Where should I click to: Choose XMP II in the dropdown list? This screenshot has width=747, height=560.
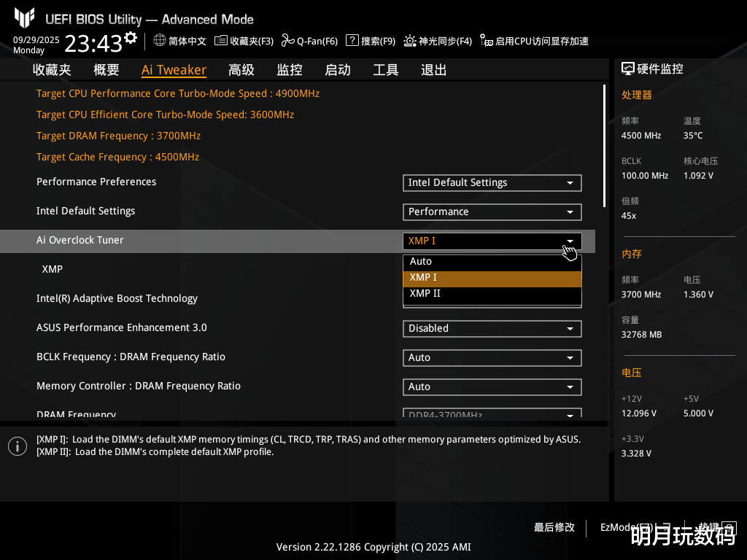492,293
